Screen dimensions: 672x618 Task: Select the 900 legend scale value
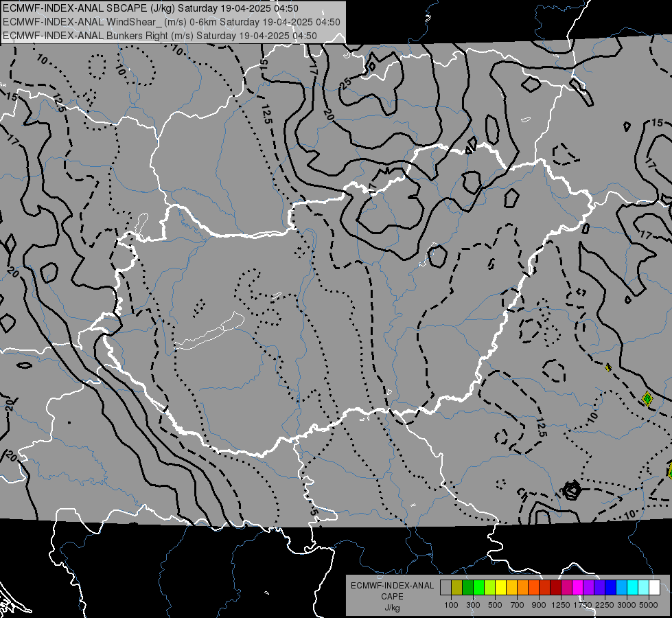point(539,605)
